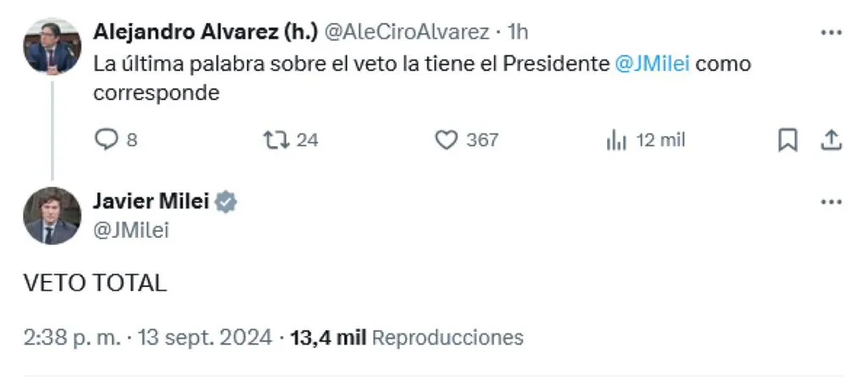This screenshot has height=381, width=868.
Task: Open more options on Javier Milei's tweet
Action: pyautogui.click(x=831, y=202)
